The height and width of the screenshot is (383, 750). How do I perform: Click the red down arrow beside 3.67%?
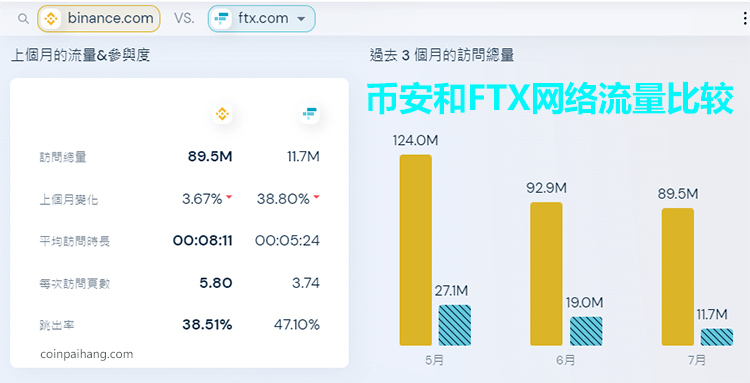(229, 197)
